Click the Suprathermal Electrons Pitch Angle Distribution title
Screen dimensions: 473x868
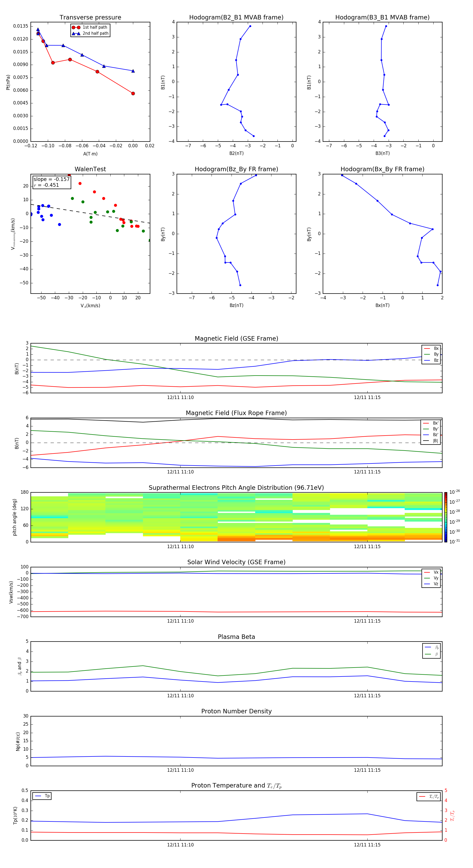click(x=236, y=488)
